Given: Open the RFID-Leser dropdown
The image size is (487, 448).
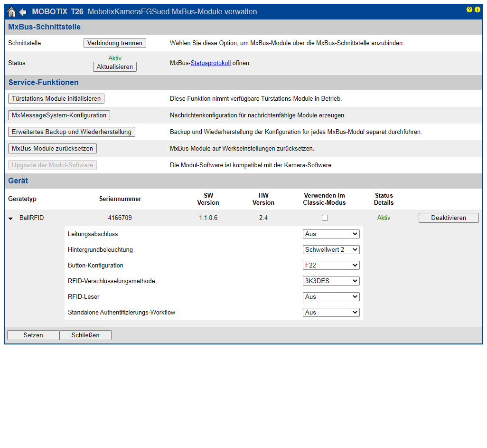Looking at the screenshot, I should (x=331, y=296).
